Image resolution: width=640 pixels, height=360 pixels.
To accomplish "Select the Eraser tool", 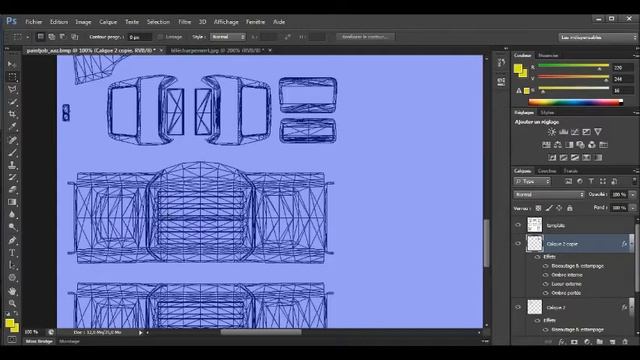I will point(12,189).
